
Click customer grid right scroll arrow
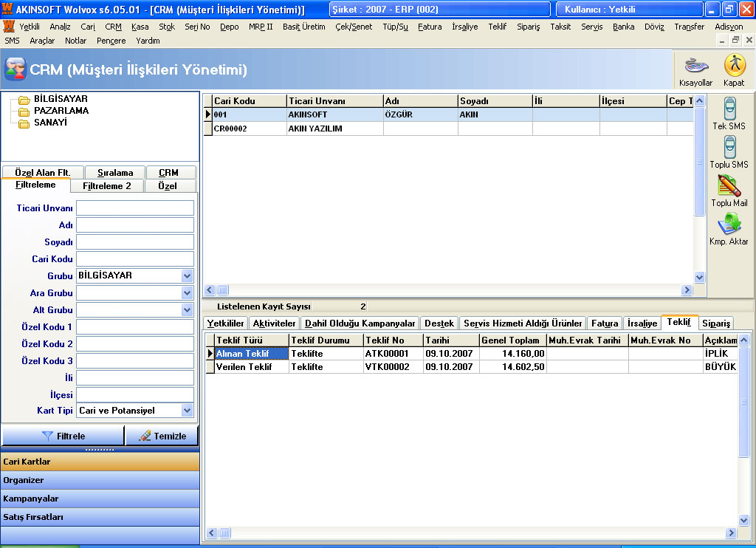click(x=687, y=290)
